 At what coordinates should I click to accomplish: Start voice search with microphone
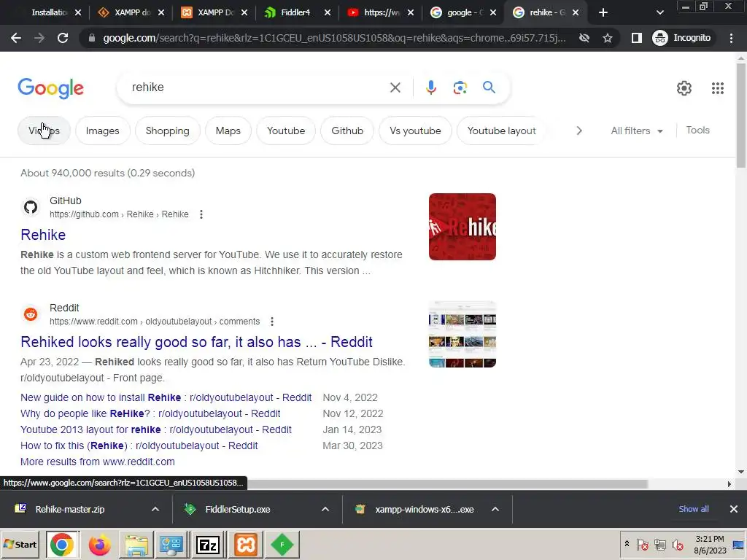pos(430,87)
